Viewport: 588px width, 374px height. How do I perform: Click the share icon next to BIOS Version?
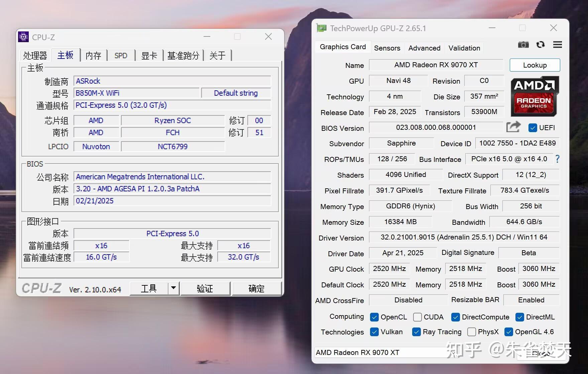[513, 127]
